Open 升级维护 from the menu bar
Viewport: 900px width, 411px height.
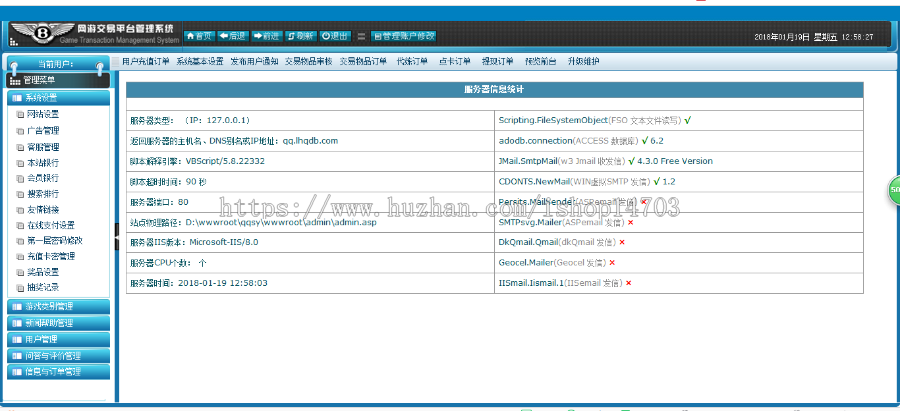tap(583, 61)
